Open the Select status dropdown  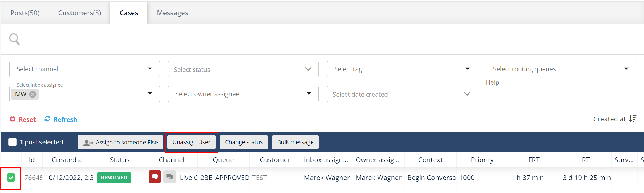point(243,69)
